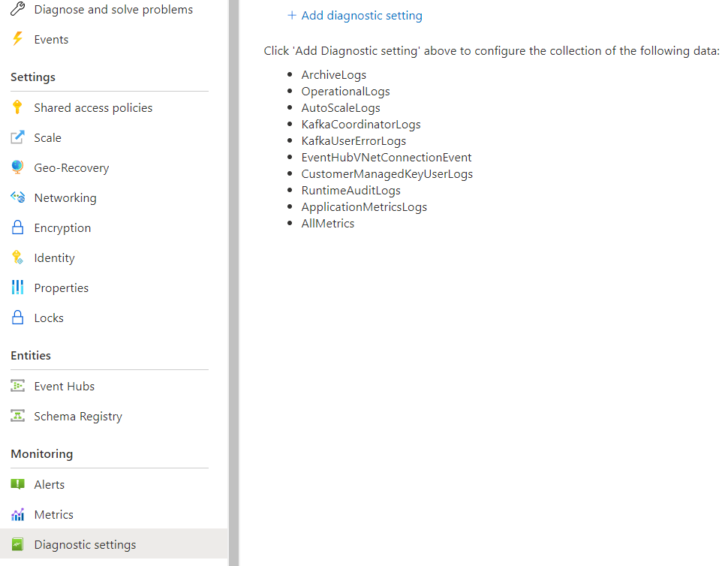This screenshot has width=728, height=566.
Task: Click the Add diagnostic setting link
Action: point(362,16)
